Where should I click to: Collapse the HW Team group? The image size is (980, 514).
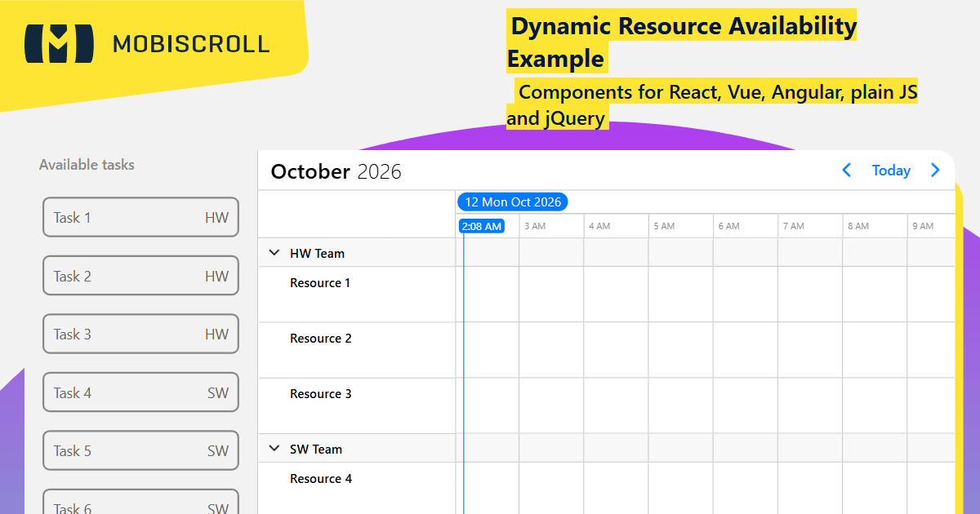point(274,253)
